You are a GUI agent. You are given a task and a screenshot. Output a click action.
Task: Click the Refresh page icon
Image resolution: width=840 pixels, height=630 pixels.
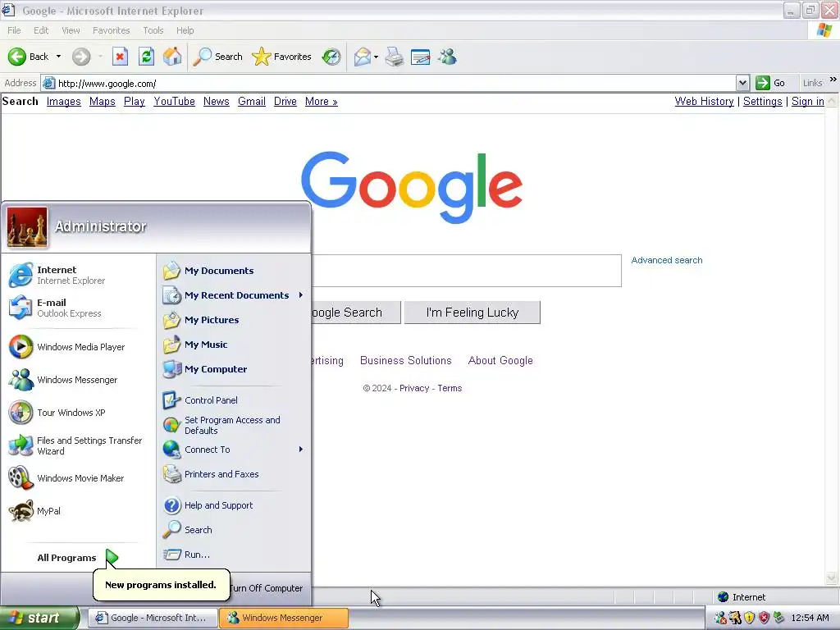(x=146, y=57)
